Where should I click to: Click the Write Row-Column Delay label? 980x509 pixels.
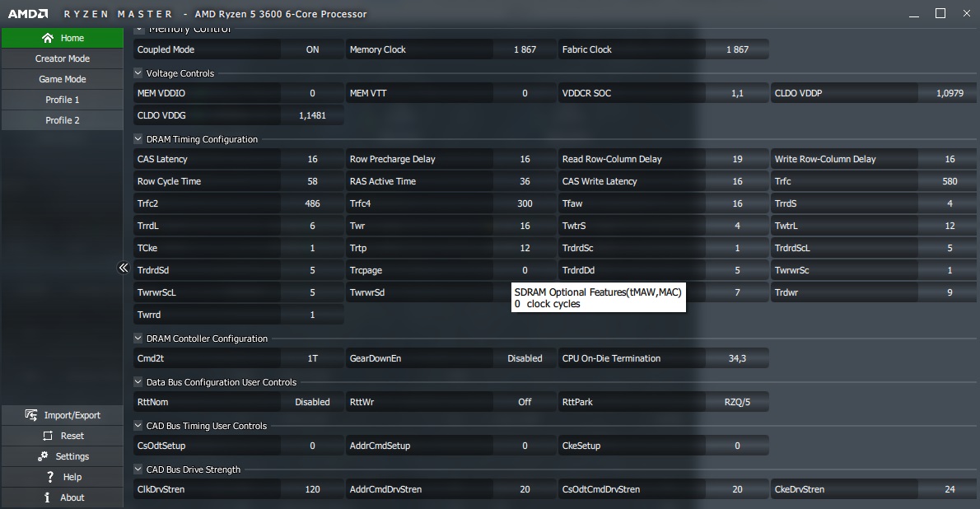pos(825,160)
